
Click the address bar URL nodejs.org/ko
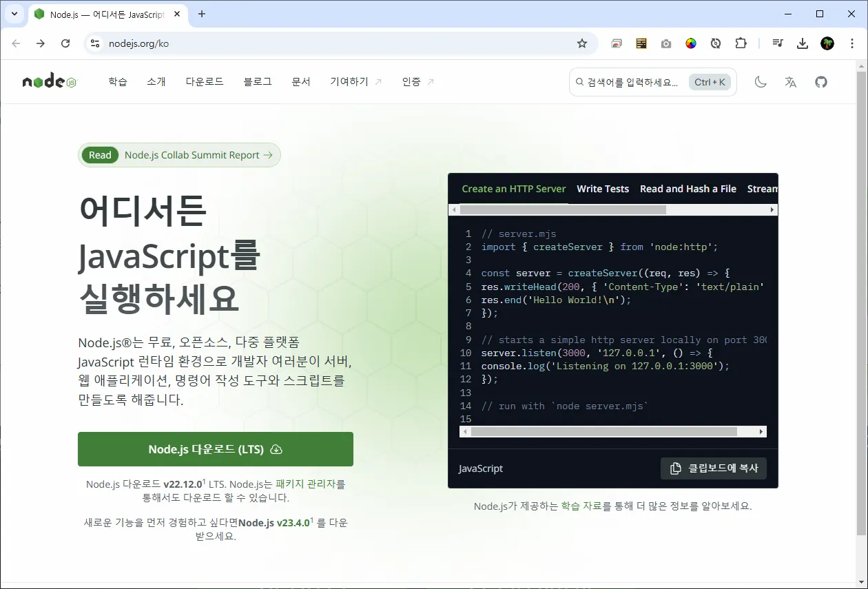pos(138,43)
